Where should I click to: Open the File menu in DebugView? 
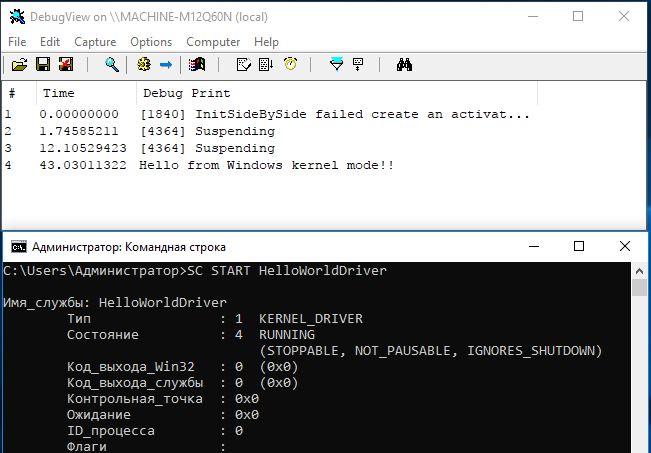17,42
